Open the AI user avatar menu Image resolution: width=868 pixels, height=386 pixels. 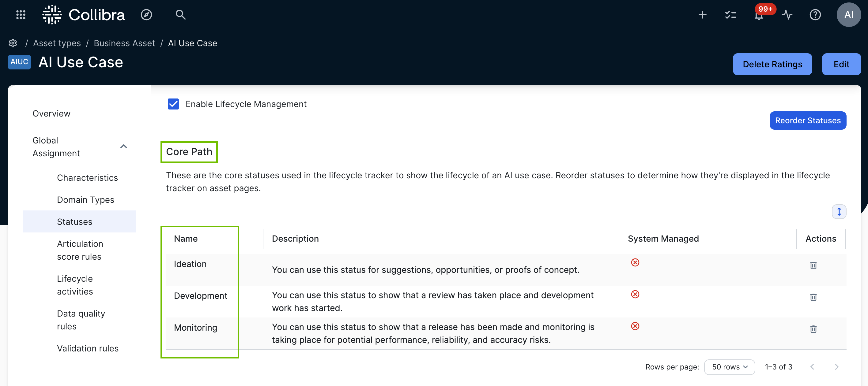coord(848,15)
